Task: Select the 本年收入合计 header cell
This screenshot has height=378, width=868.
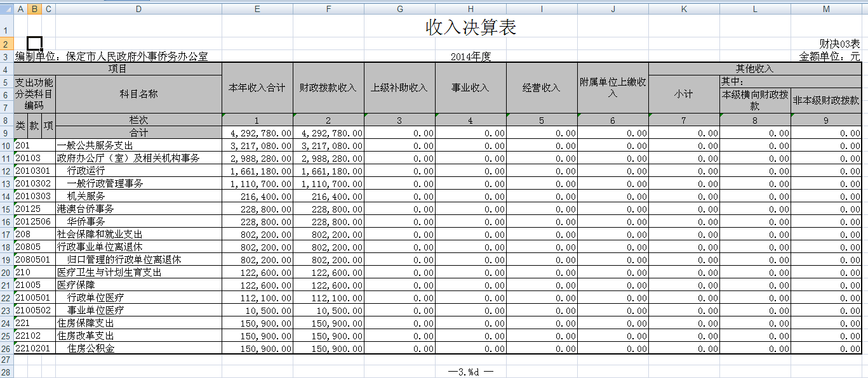Action: click(257, 88)
